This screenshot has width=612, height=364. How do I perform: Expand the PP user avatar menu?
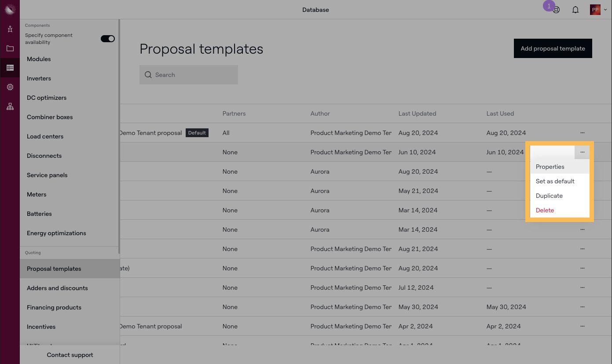[598, 10]
